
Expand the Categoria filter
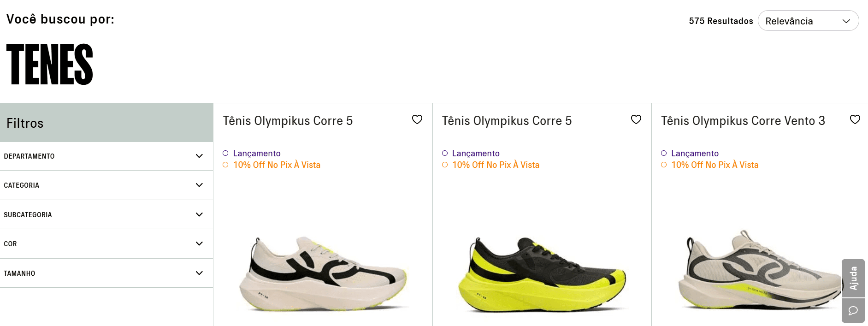click(106, 185)
